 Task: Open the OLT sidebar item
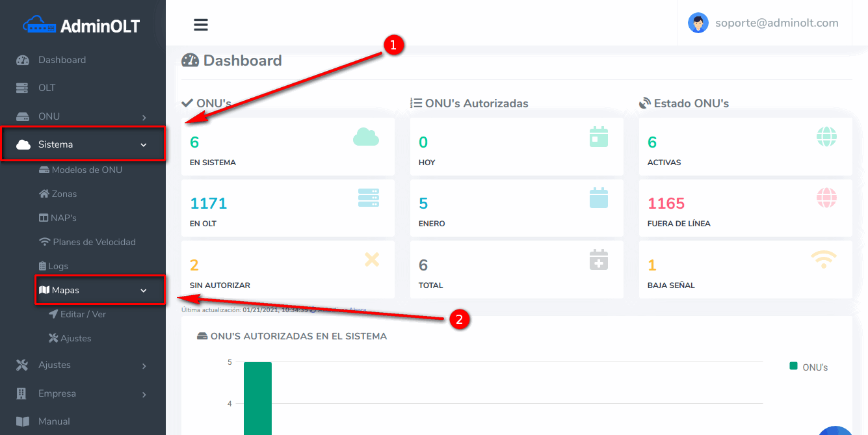[47, 88]
